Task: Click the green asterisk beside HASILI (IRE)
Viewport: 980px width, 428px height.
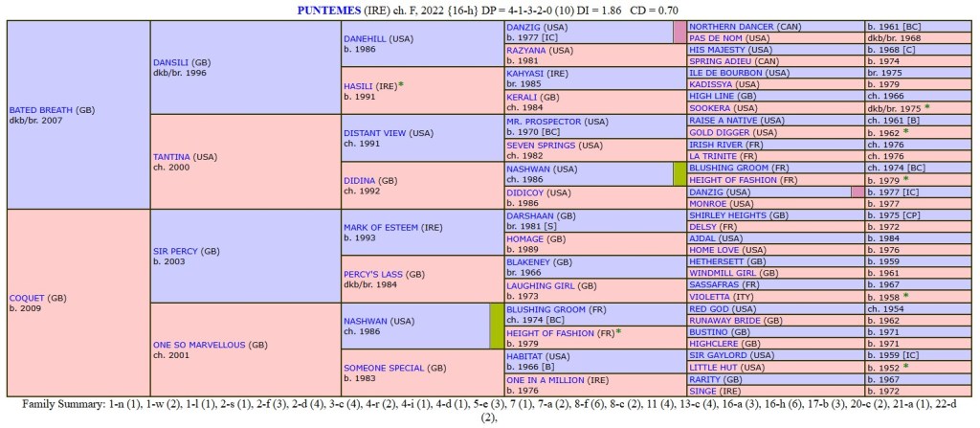Action: [x=401, y=84]
